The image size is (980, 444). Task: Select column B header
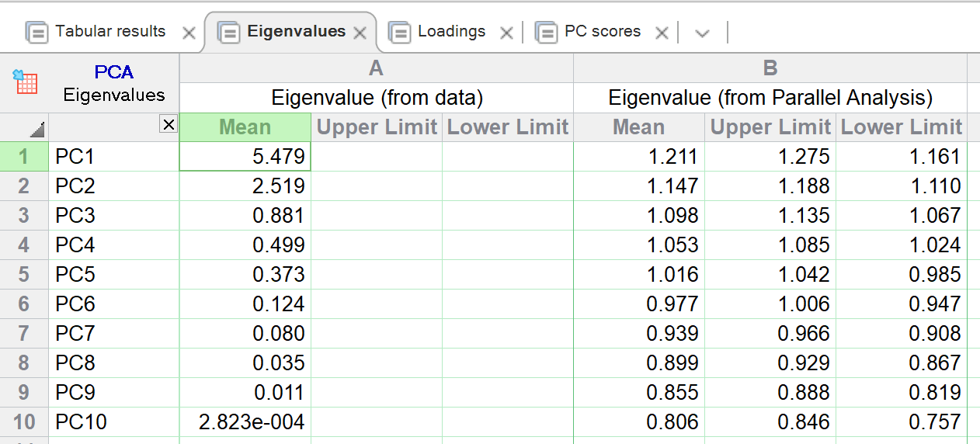coord(770,68)
